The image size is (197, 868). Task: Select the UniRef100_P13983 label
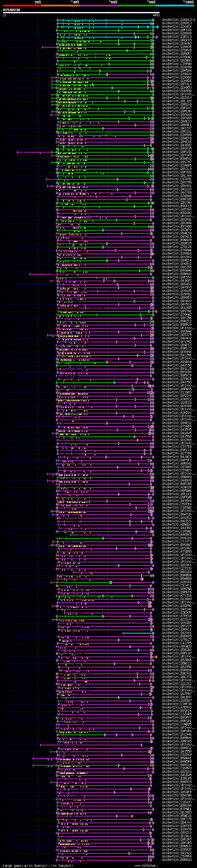[x=176, y=392]
